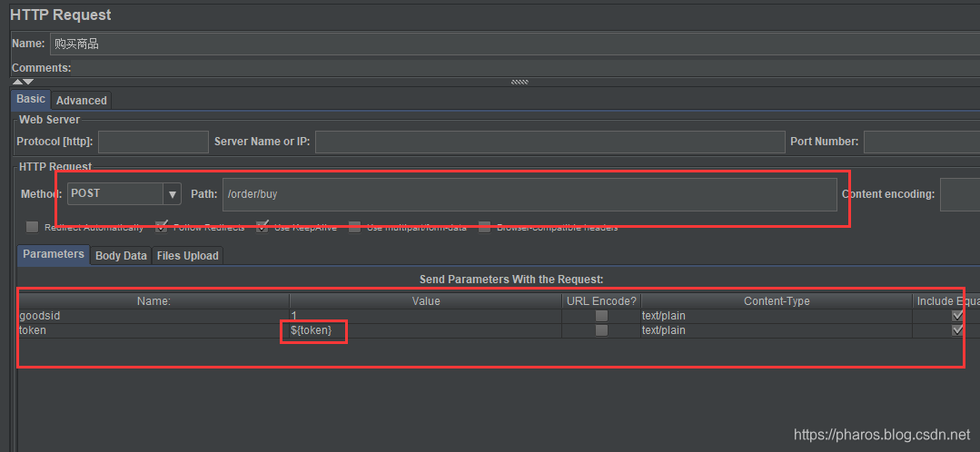Toggle Include Equals checkbox for goodsid row
This screenshot has width=980, height=452.
tap(957, 317)
